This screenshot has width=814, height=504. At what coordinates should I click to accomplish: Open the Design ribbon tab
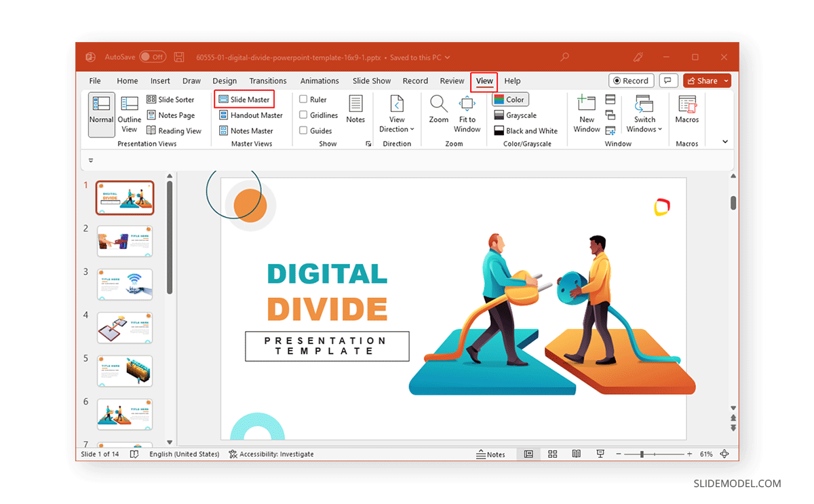pyautogui.click(x=225, y=80)
